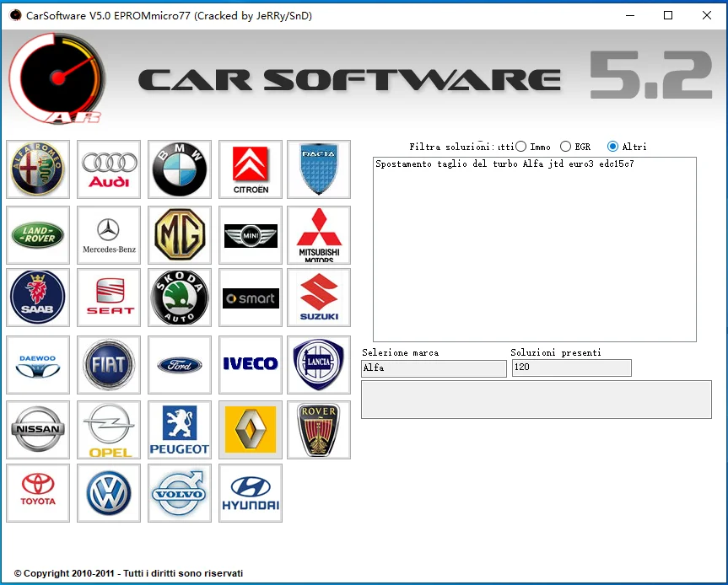Click the Soluzioni presenti field showing 120
Image resolution: width=728 pixels, height=585 pixels.
click(x=572, y=368)
